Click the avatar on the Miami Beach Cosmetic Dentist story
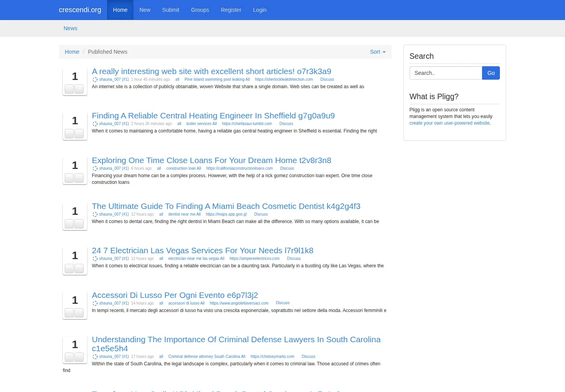The width and height of the screenshot is (565, 392). tap(95, 214)
